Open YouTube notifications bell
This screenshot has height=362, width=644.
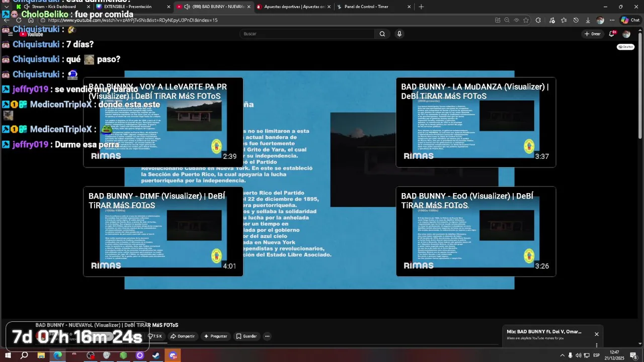(612, 34)
